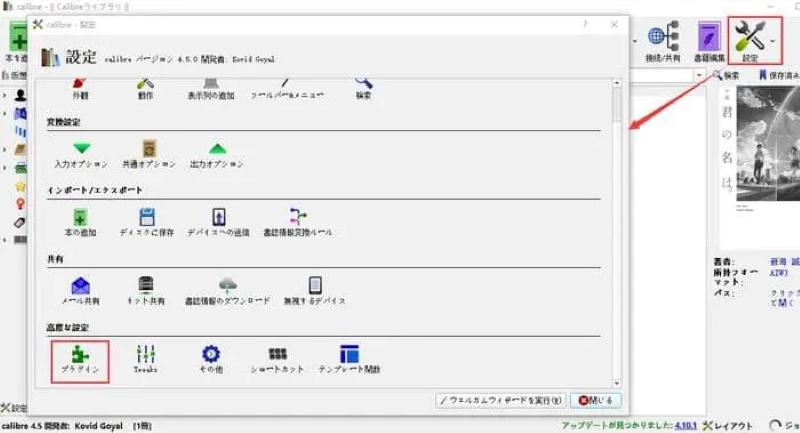Expand the dropdown arrow beside 設定 toolbar button
Screen dimensions: 800x433
coord(773,41)
